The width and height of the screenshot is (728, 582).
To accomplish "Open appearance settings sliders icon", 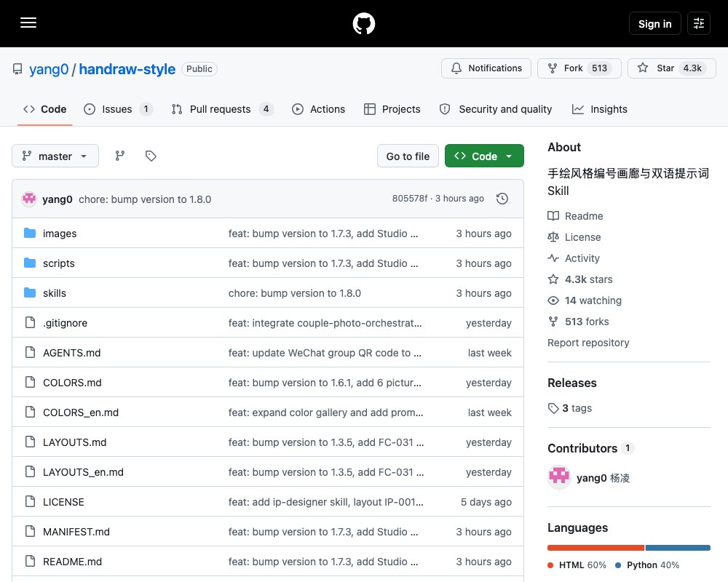I will 699,23.
